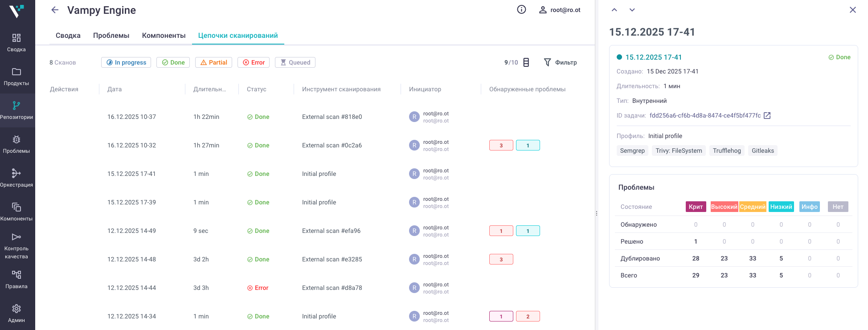This screenshot has width=868, height=330.
Task: Switch to the Компоненты tab
Action: coord(164,36)
